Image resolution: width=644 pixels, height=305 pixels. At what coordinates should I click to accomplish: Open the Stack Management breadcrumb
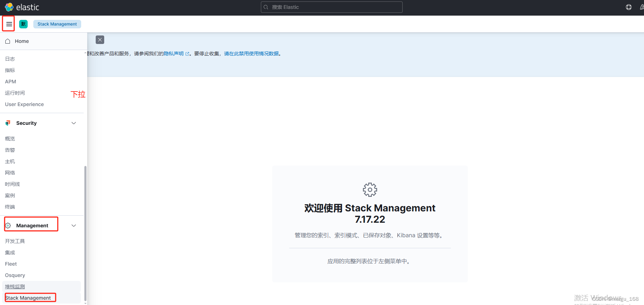pos(57,24)
